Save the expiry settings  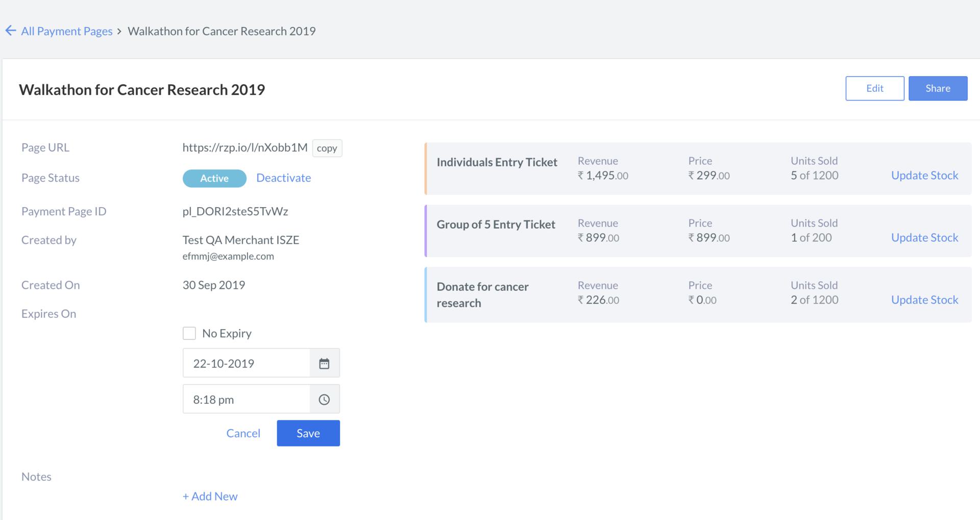308,433
